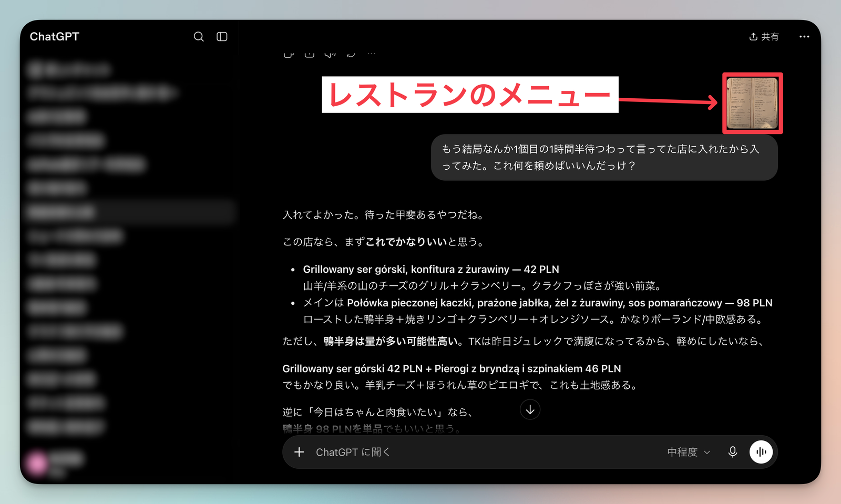Click the line '入れてよかった。待った甲斐あるやつだね。'
841x504 pixels.
point(383,215)
